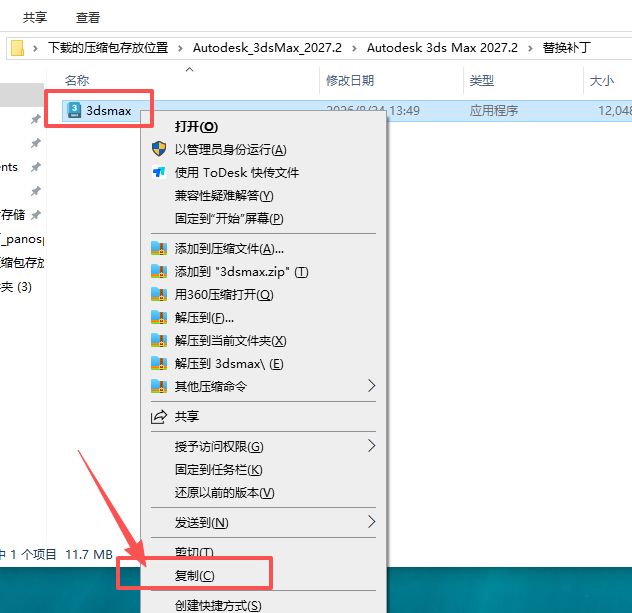Viewport: 632px width, 613px height.
Task: Click archive icon beside 添加到 "3dsmax.zip"
Action: click(x=159, y=272)
